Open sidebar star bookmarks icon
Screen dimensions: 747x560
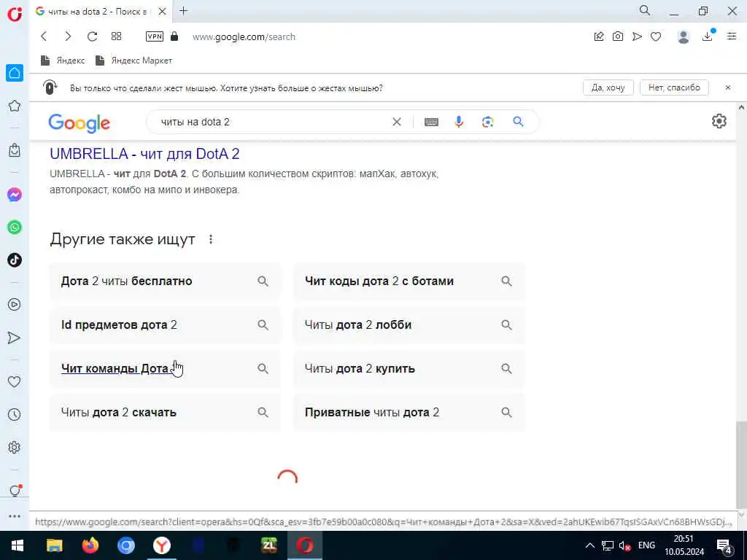15,106
